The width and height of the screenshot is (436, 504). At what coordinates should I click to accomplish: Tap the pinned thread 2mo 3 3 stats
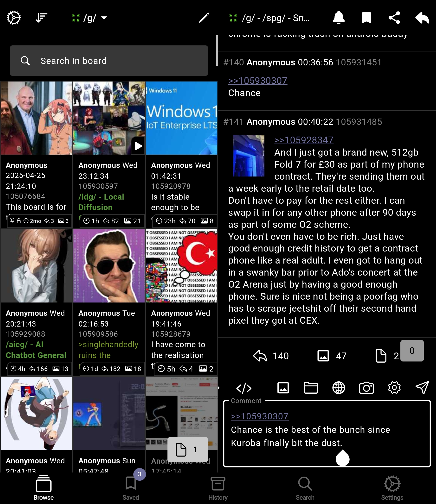(x=39, y=221)
